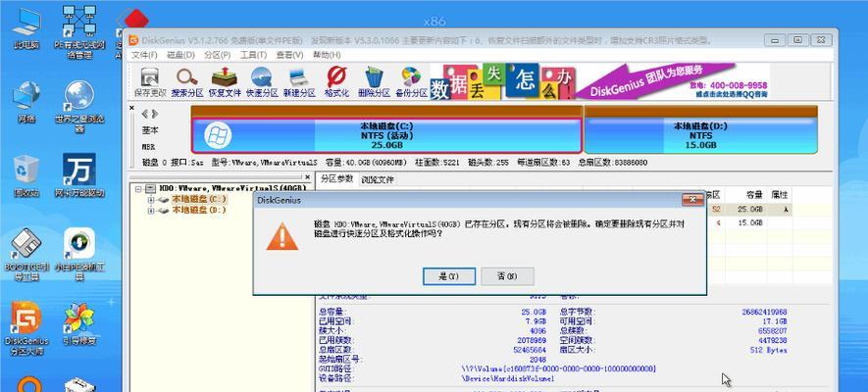Viewport: 868px width, 392px height.
Task: Open the 恢复文件 recovery tool
Action: coord(225,83)
